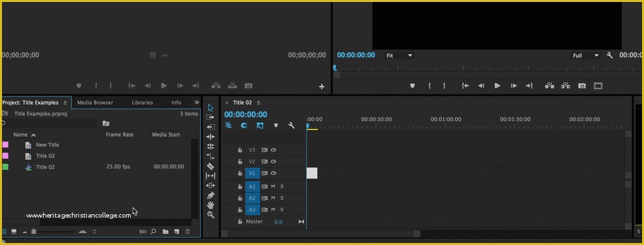The height and width of the screenshot is (245, 644).
Task: Select the Razor tool
Action: click(211, 166)
